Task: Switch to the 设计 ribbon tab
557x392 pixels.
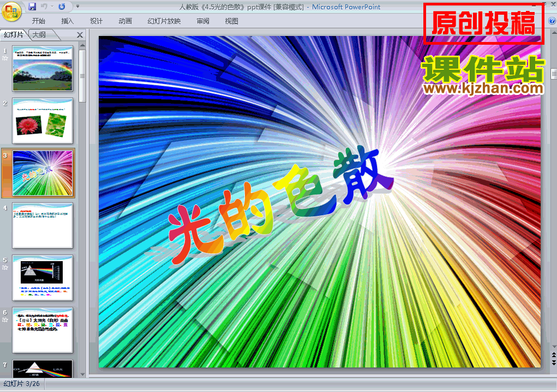Action: point(96,21)
